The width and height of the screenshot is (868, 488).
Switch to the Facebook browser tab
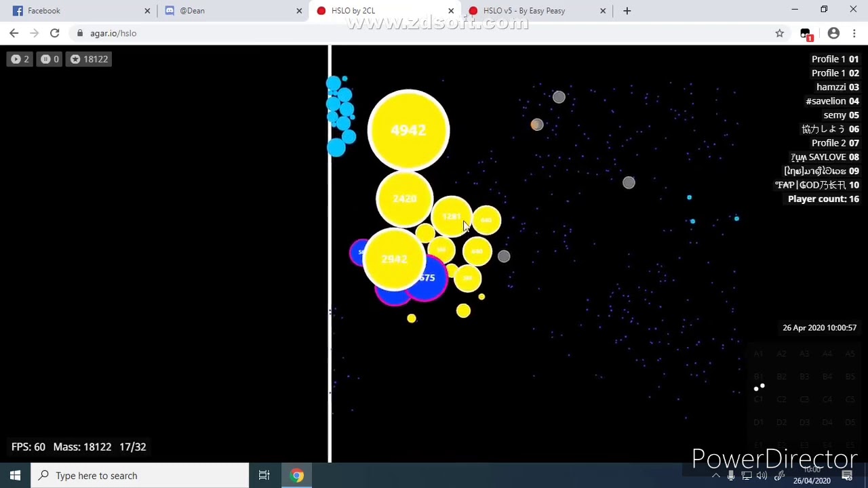[x=80, y=11]
